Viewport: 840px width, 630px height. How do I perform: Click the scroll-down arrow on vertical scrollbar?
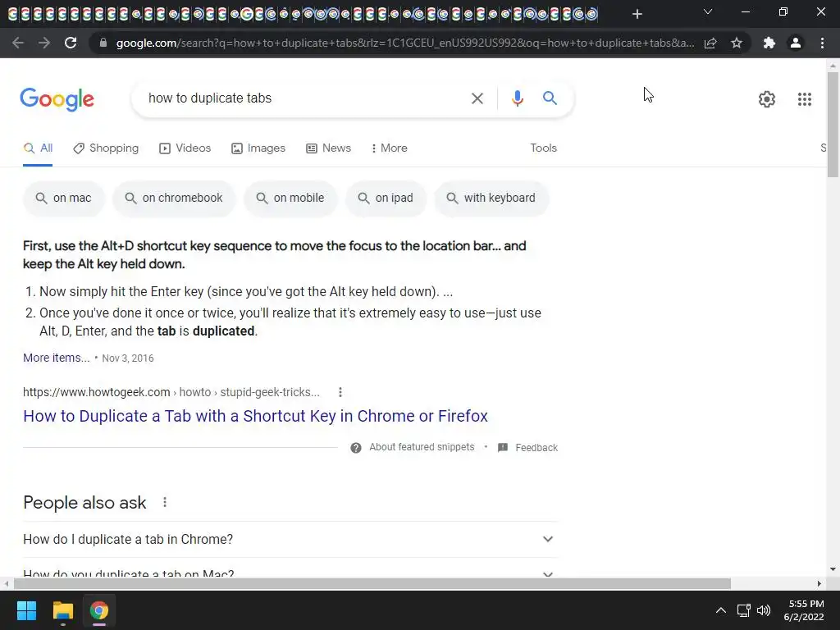(833, 569)
